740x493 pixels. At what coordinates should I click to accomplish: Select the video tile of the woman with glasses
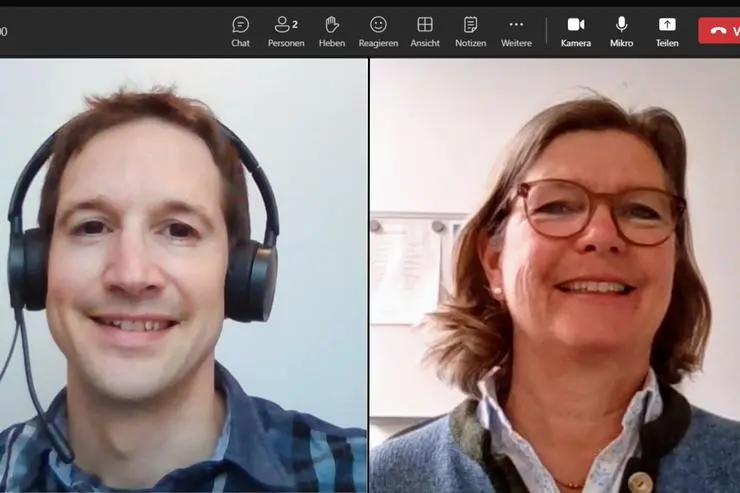tap(555, 275)
